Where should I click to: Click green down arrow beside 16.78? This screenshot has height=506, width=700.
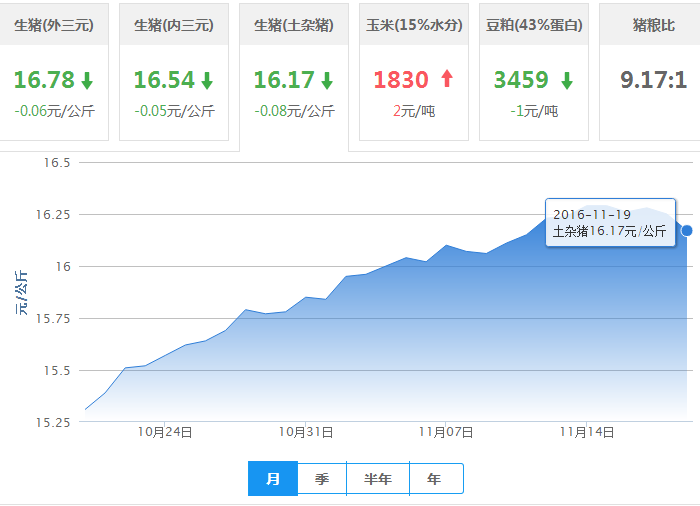(87, 80)
